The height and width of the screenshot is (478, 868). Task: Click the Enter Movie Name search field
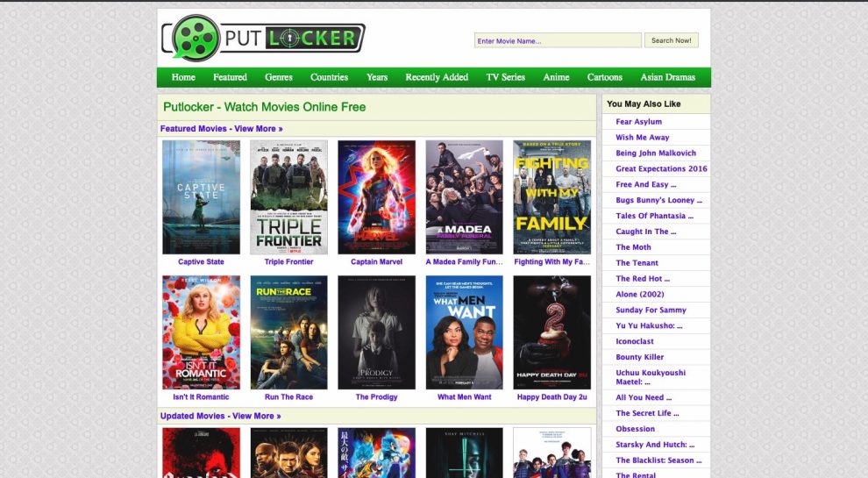click(559, 40)
